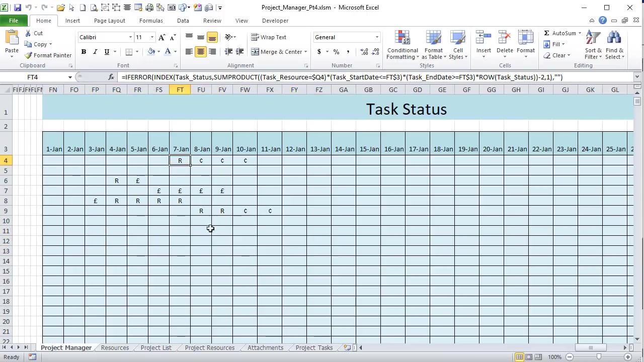Select the Center alignment icon
The height and width of the screenshot is (362, 644).
(x=200, y=52)
